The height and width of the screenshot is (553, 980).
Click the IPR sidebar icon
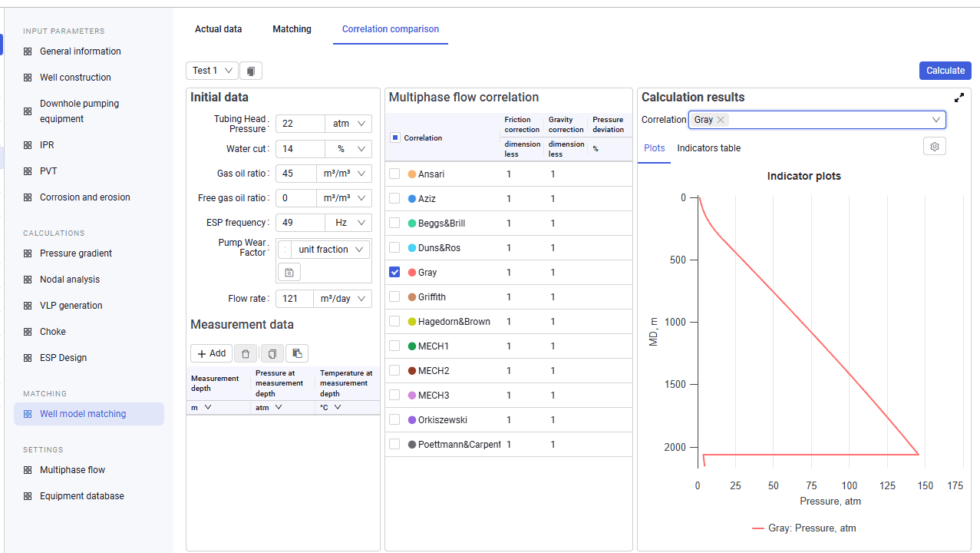tap(28, 145)
